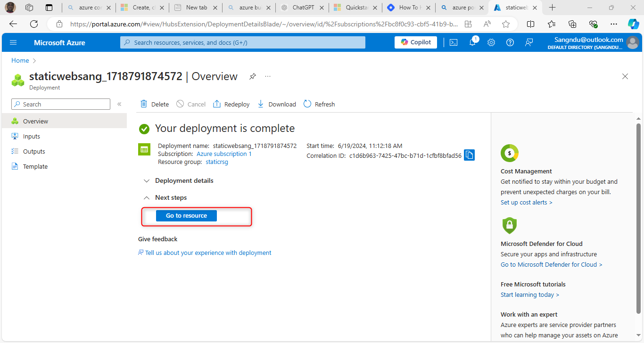Open the Sangndu account menu
This screenshot has height=343, width=644.
593,42
